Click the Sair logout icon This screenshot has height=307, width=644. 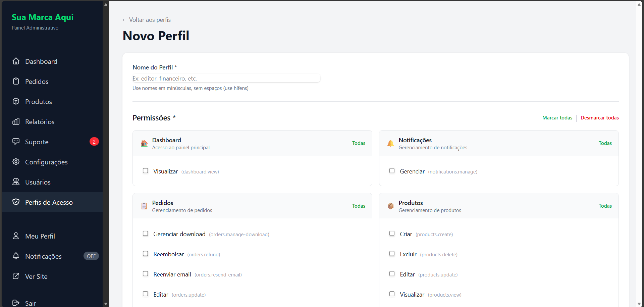click(16, 303)
